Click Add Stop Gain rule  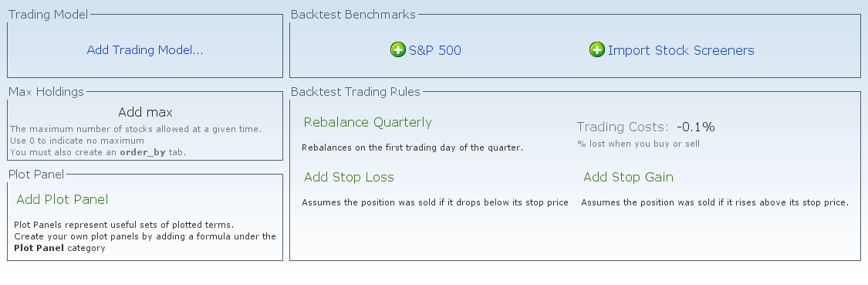[x=628, y=177]
